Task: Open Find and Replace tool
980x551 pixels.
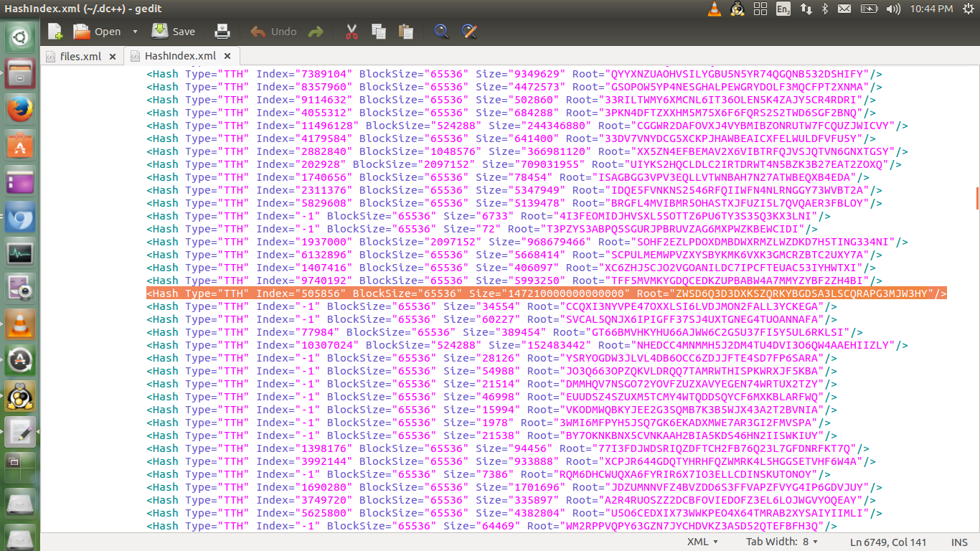Action: [469, 32]
